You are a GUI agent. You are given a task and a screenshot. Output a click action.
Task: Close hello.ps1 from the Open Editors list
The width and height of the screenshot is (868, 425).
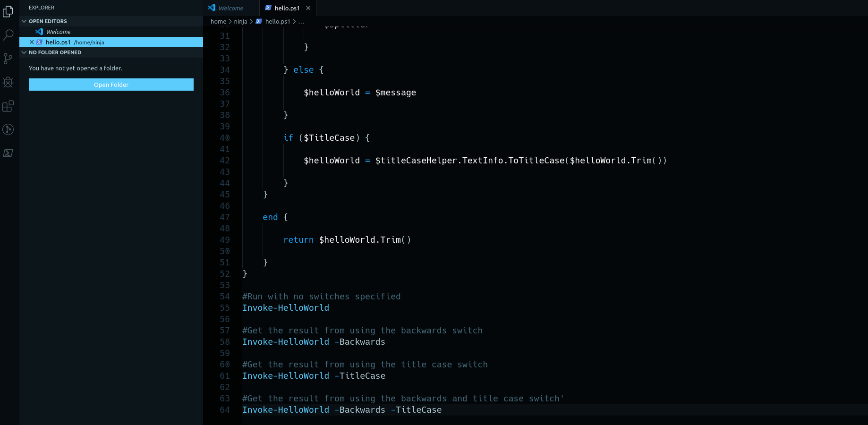click(x=32, y=42)
